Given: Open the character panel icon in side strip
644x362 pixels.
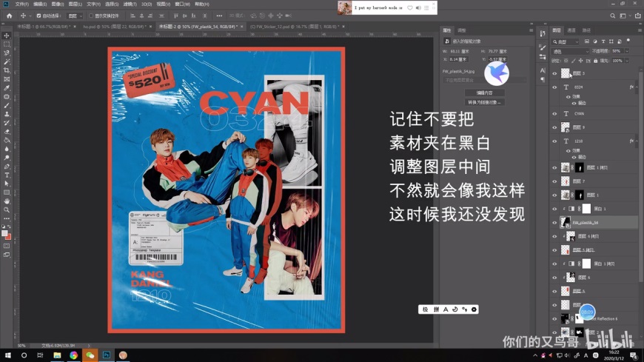Looking at the screenshot, I should (543, 70).
